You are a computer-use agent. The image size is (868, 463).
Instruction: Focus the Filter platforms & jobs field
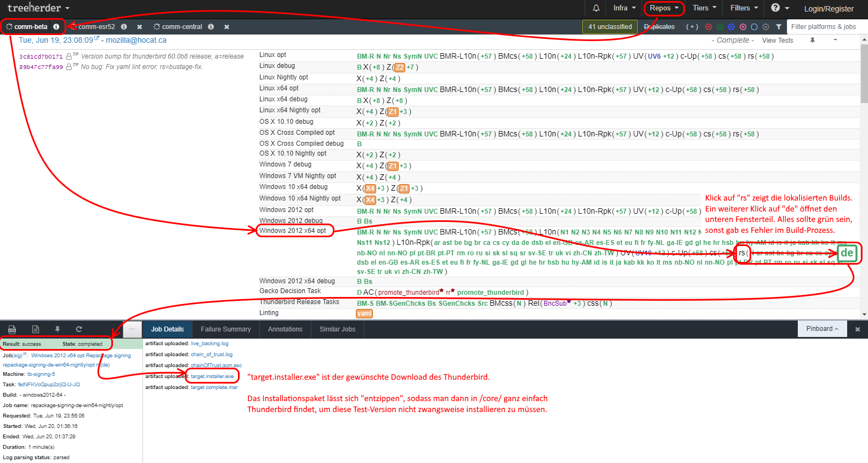pos(827,27)
